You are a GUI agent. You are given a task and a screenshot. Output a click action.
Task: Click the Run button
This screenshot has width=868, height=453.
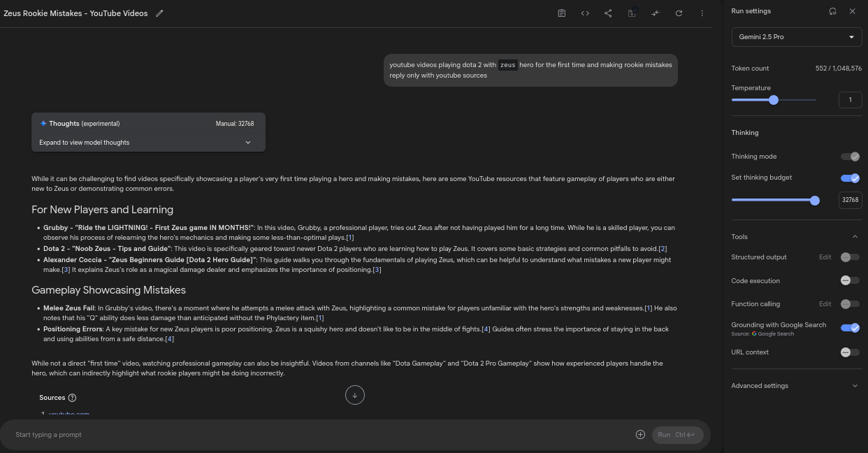tap(677, 435)
